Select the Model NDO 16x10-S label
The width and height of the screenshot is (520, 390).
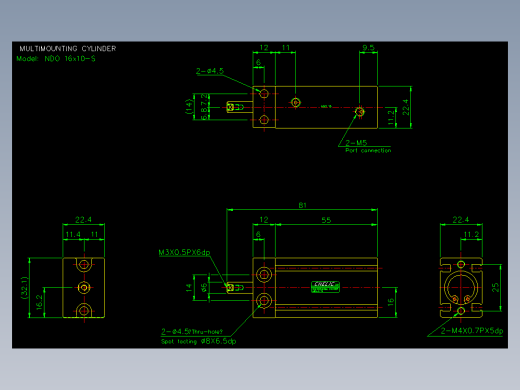tap(56, 59)
